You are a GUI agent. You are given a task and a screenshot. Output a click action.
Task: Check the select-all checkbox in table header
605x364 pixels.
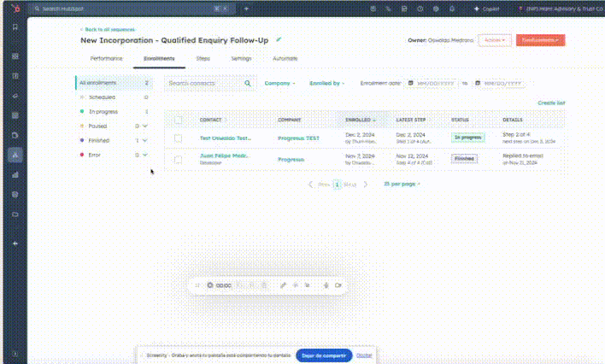click(178, 120)
